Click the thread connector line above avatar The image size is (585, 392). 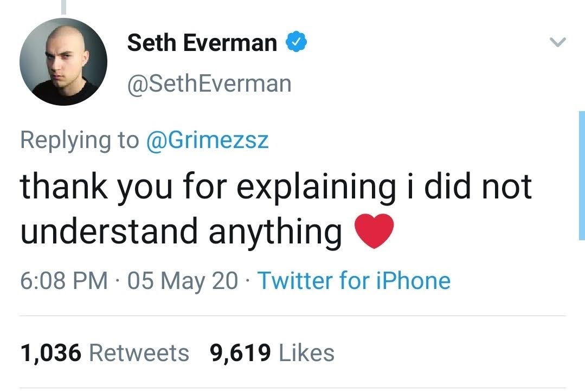point(64,6)
